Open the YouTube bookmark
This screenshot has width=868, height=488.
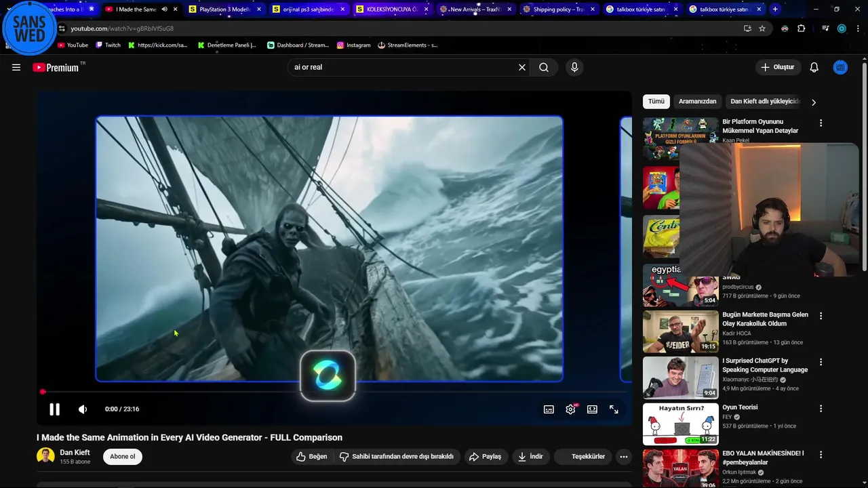[x=73, y=45]
